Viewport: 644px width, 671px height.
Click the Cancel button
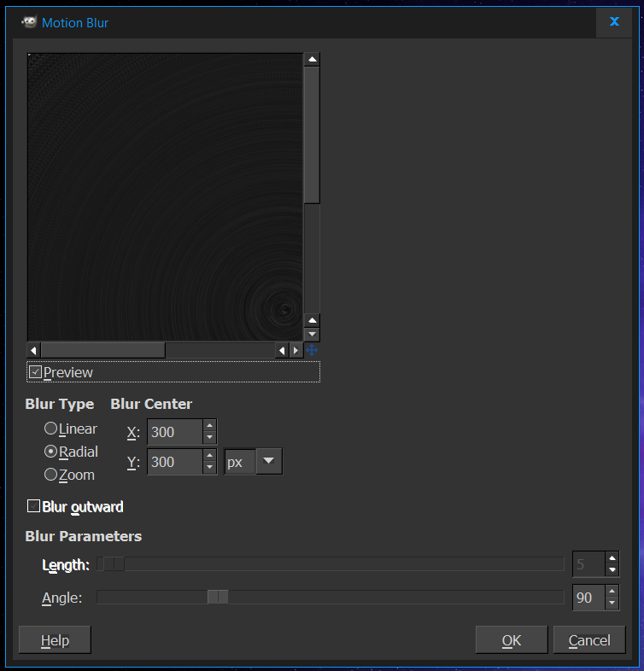click(x=589, y=640)
